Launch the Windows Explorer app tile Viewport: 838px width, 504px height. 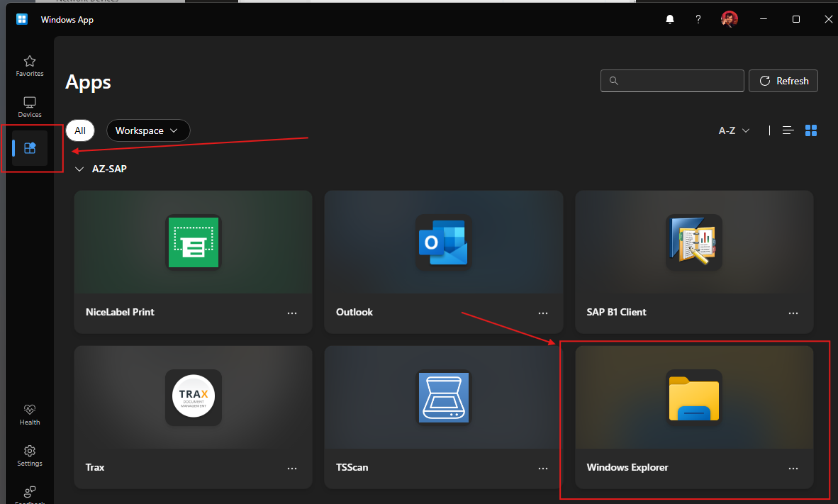click(x=693, y=404)
